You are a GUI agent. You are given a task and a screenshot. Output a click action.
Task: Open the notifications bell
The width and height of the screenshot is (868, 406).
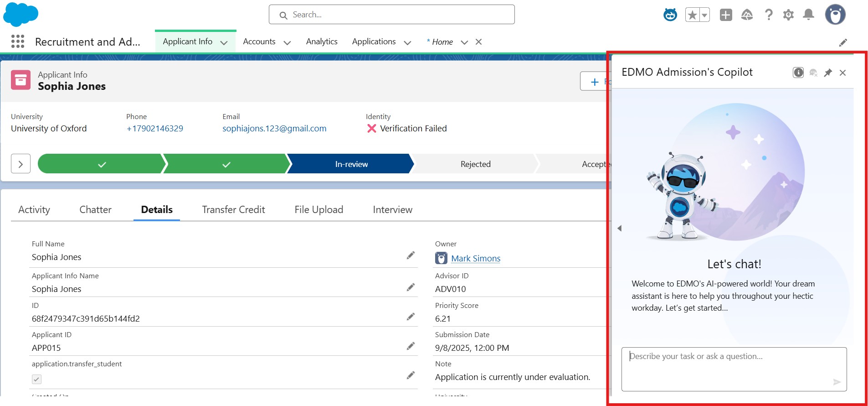point(808,15)
